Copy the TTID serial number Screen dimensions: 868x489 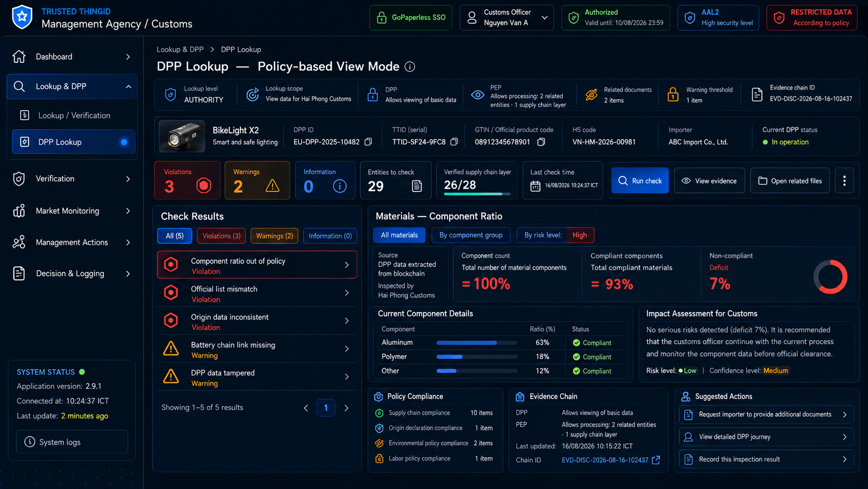coord(454,142)
